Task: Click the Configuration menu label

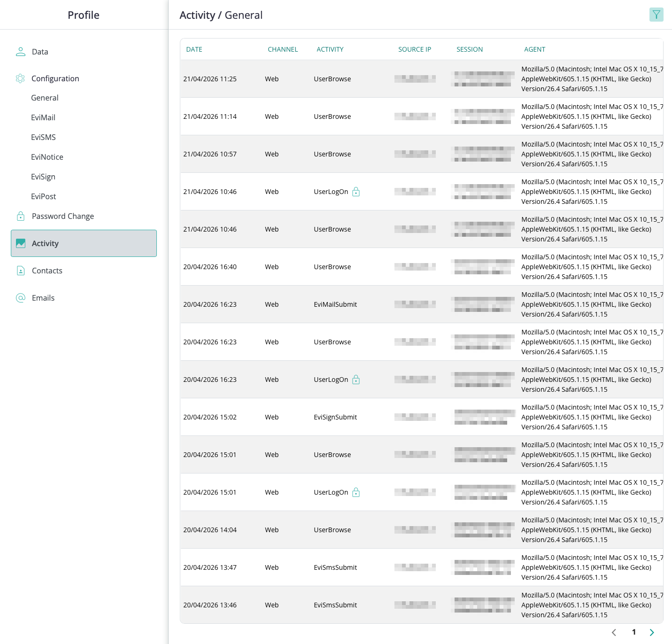Action: coord(55,78)
